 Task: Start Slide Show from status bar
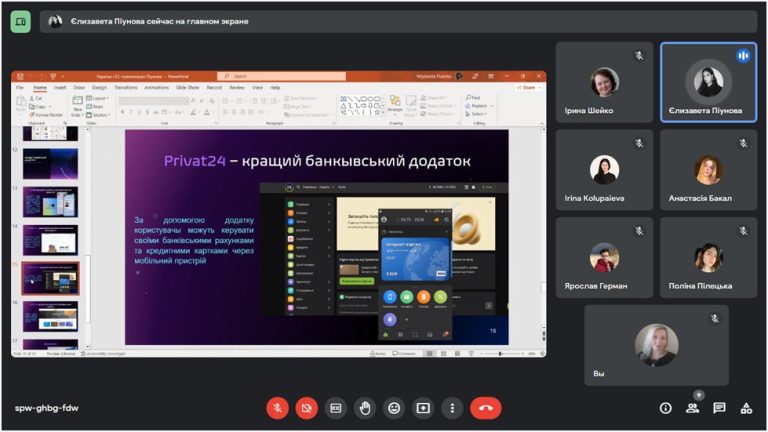click(x=471, y=353)
